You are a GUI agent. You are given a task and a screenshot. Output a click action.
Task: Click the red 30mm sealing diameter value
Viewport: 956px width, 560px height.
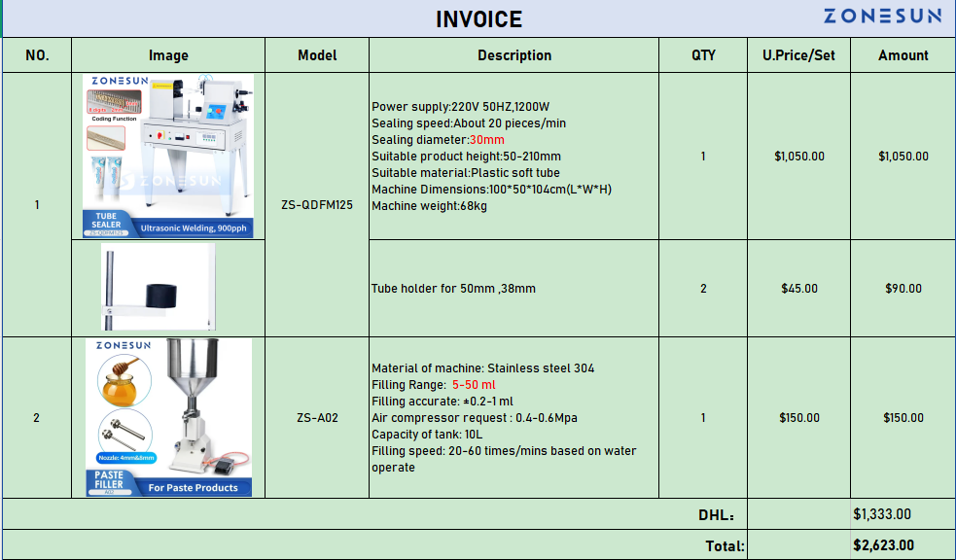[486, 140]
